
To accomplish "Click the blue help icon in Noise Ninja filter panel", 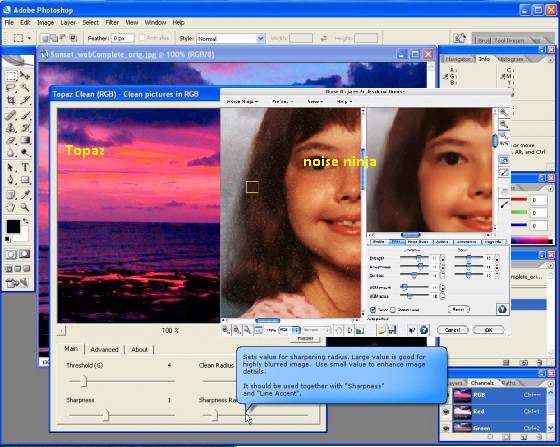I will (x=502, y=309).
